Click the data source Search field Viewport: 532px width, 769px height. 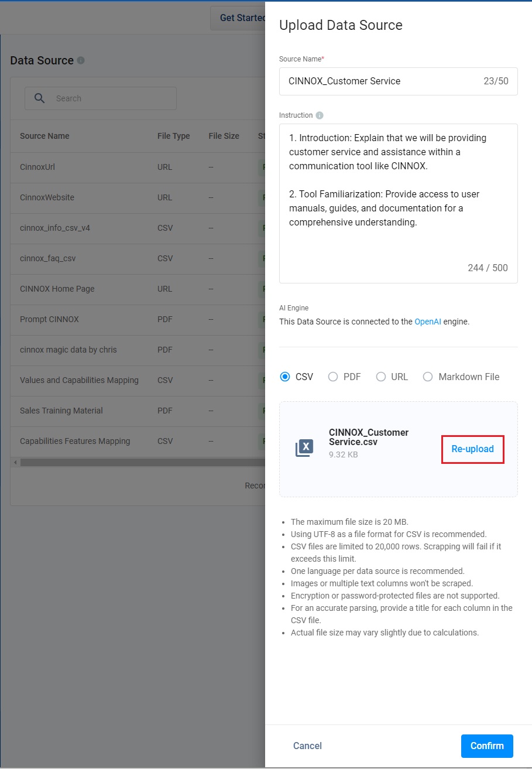(101, 98)
